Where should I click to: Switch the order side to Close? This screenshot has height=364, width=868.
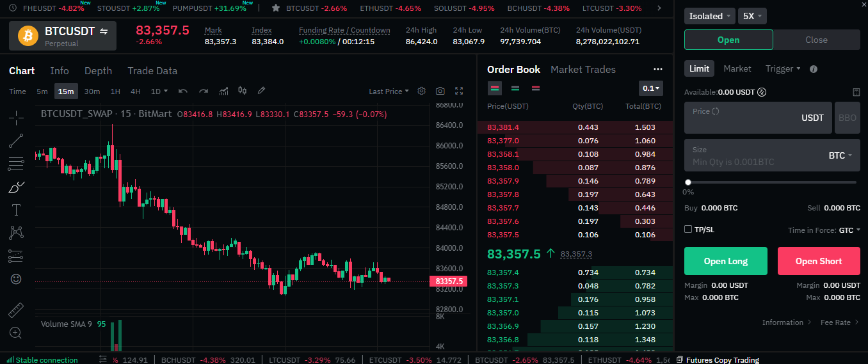pyautogui.click(x=816, y=40)
